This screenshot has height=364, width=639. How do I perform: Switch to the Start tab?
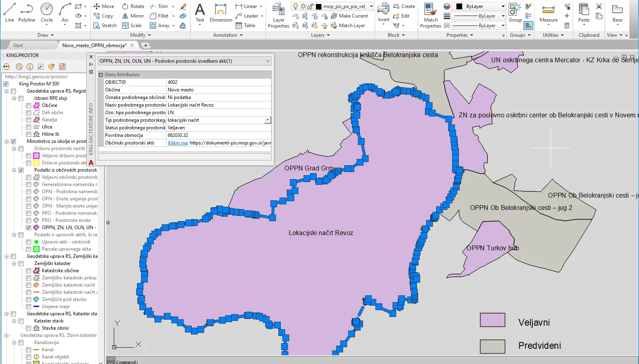point(18,45)
